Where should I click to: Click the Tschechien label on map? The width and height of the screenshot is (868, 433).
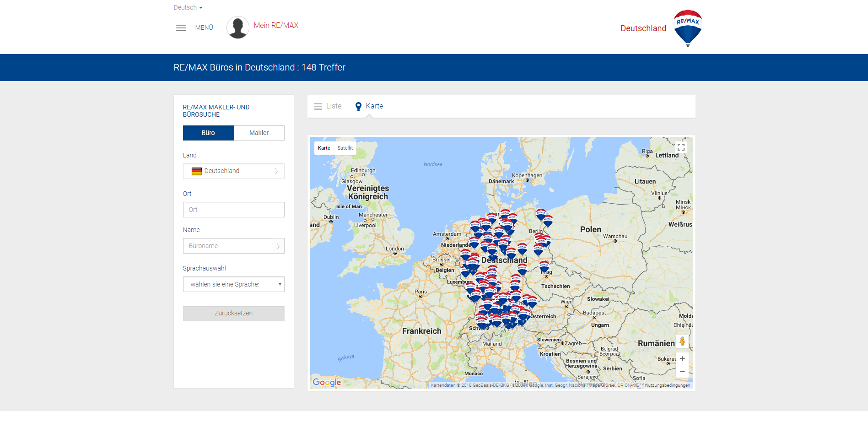pyautogui.click(x=555, y=286)
